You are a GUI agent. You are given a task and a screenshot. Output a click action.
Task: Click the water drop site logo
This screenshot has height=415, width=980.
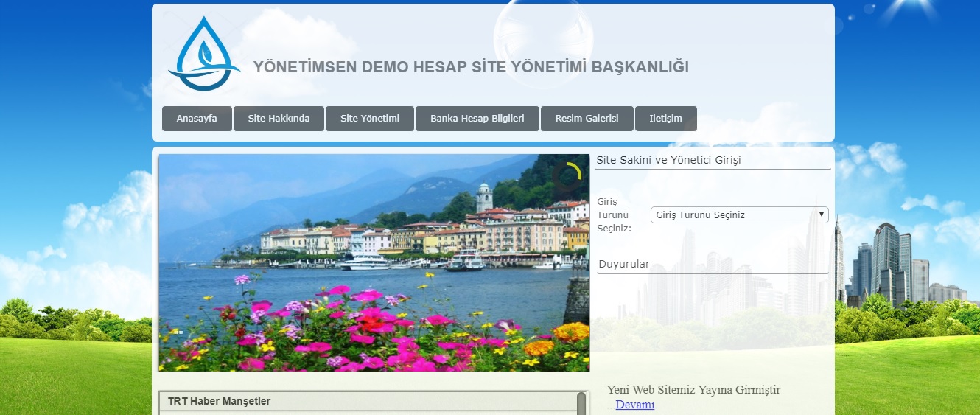pyautogui.click(x=204, y=54)
